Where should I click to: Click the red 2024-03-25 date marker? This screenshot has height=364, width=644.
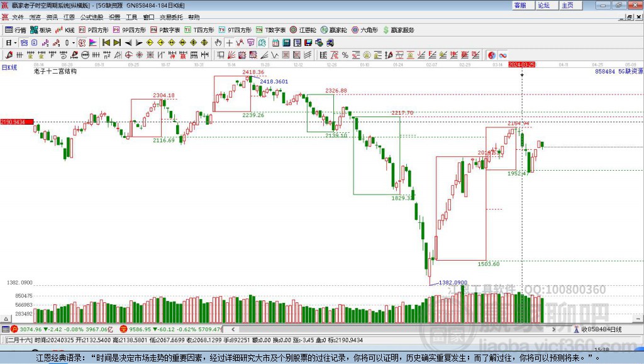pos(521,65)
